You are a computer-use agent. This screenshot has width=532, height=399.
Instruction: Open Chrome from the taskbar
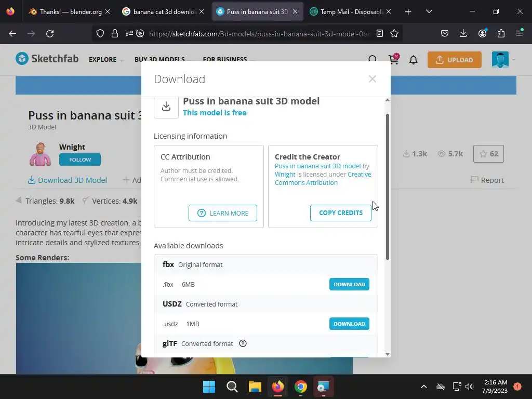[301, 387]
